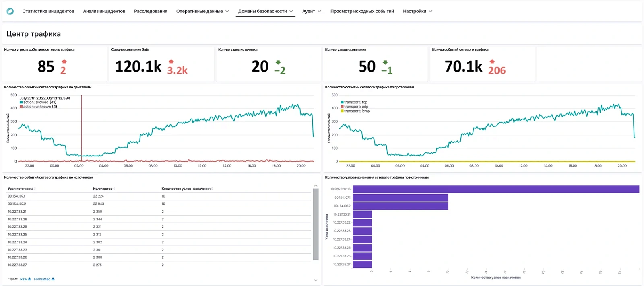Image resolution: width=644 pixels, height=286 pixels.
Task: Sort table by Количество column icon
Action: pyautogui.click(x=114, y=189)
